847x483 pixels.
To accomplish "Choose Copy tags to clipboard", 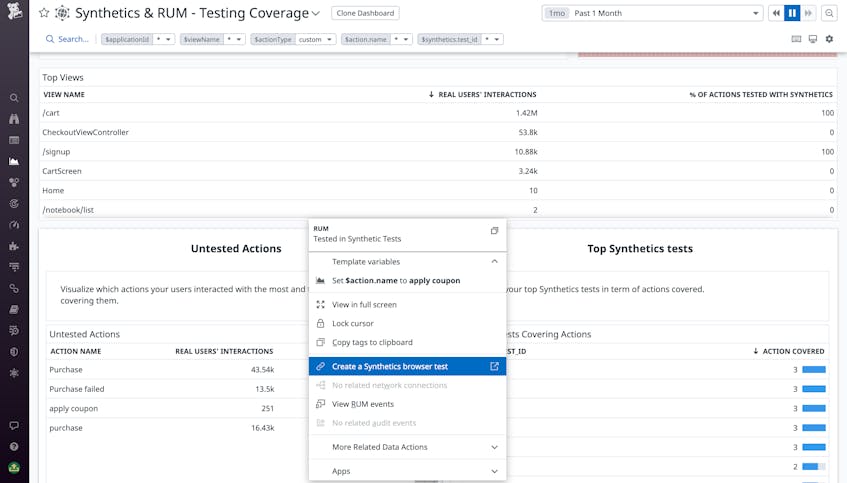I will [x=407, y=343].
